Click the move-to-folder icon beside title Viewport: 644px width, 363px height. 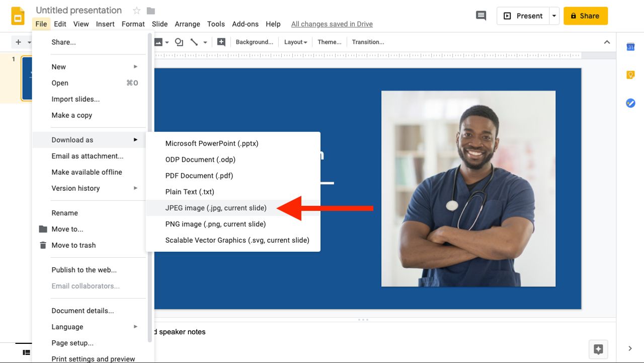click(151, 11)
